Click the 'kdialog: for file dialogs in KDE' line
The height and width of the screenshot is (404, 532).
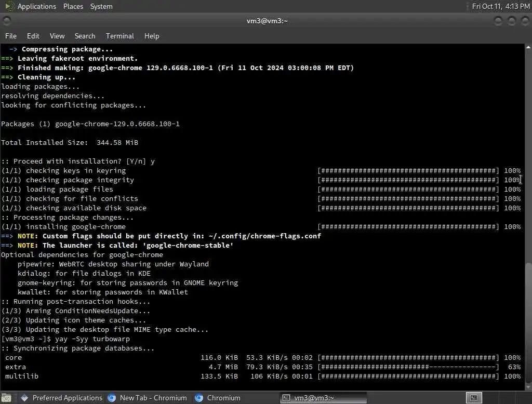pos(84,274)
